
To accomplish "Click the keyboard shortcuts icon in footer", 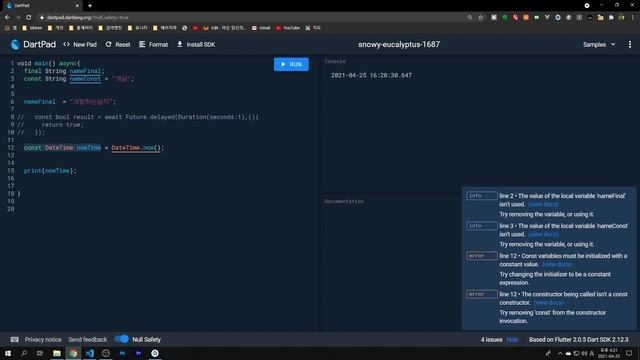I will tap(15, 340).
